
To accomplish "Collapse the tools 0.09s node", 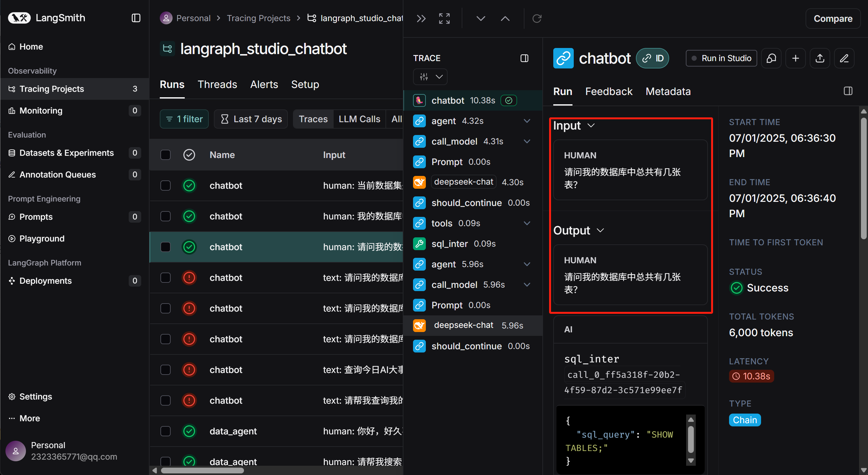I will pos(527,223).
